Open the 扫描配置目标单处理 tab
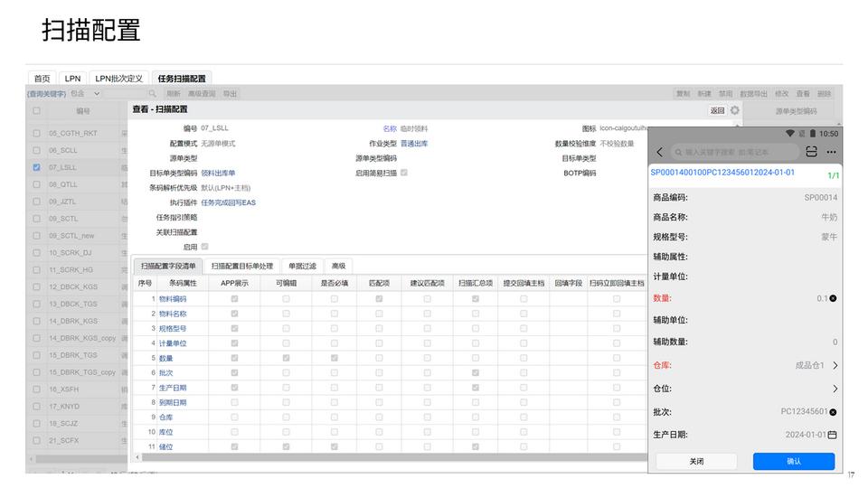The height and width of the screenshot is (488, 868). tap(241, 267)
